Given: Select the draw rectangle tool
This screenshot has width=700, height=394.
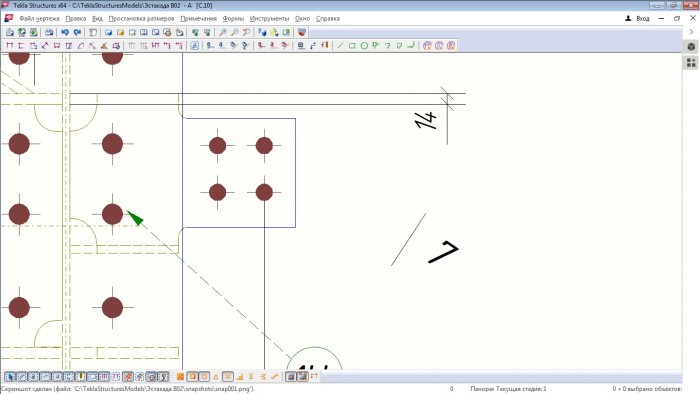Looking at the screenshot, I should coord(352,46).
